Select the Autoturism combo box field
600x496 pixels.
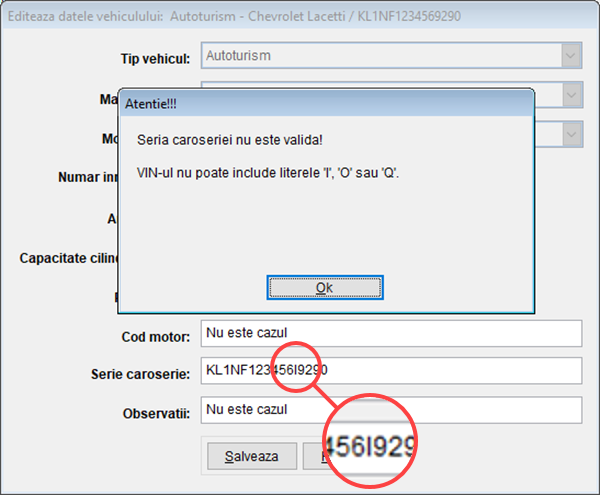[380, 56]
